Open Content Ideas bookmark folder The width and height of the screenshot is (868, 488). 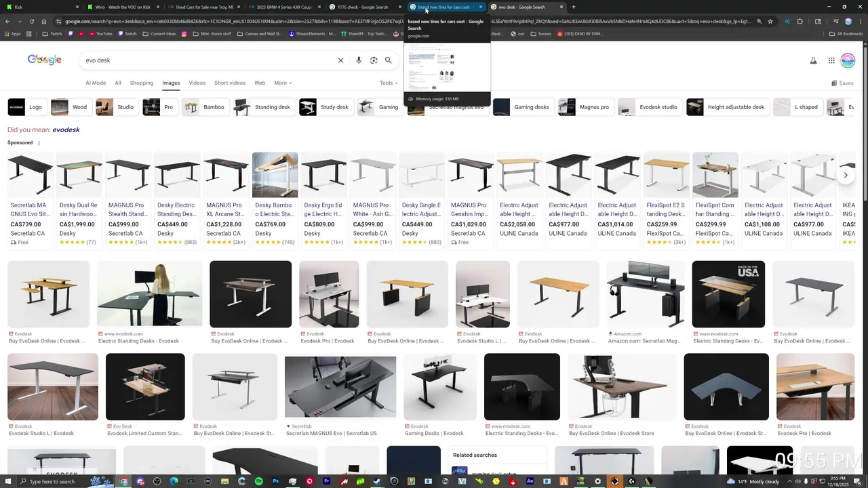(159, 33)
